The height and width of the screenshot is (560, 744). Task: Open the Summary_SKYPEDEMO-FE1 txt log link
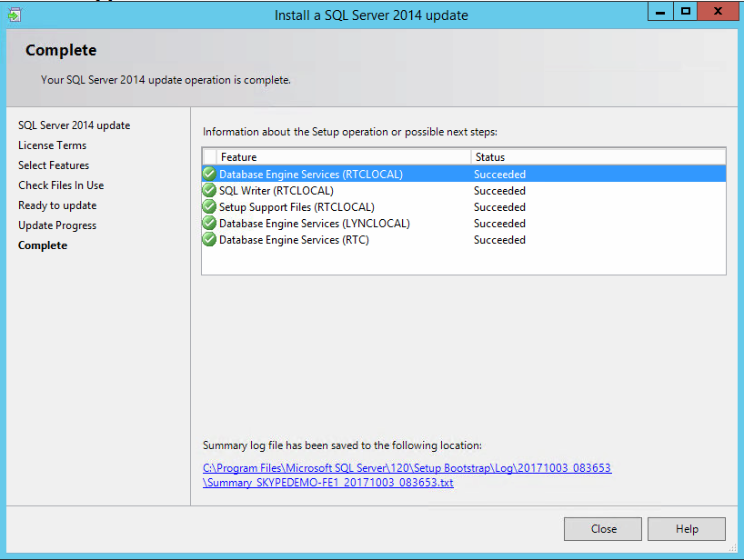327,483
